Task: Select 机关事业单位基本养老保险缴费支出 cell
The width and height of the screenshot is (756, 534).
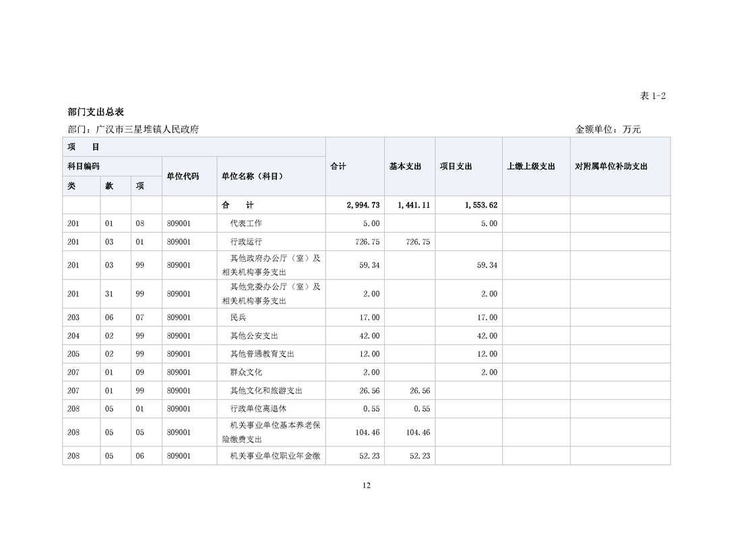Action: click(x=271, y=432)
